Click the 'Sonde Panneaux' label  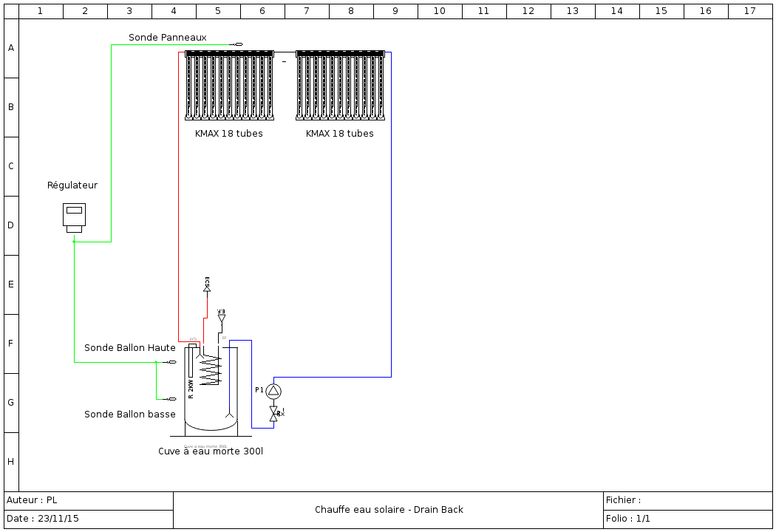168,38
